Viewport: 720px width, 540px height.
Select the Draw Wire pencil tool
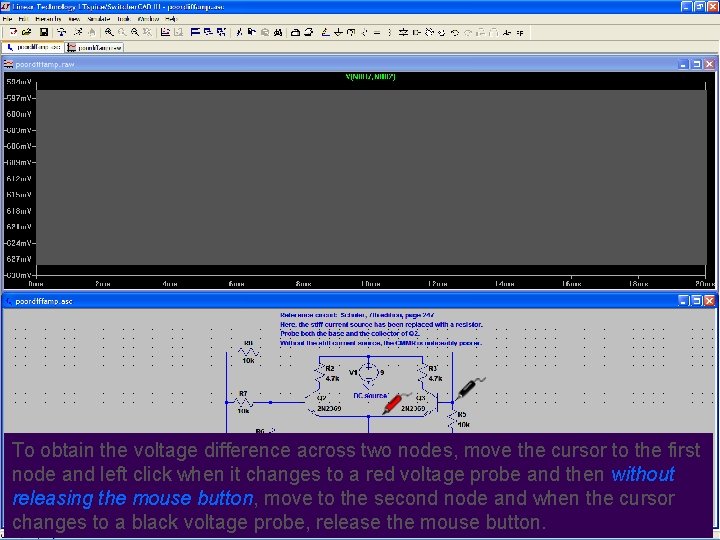pyautogui.click(x=325, y=32)
